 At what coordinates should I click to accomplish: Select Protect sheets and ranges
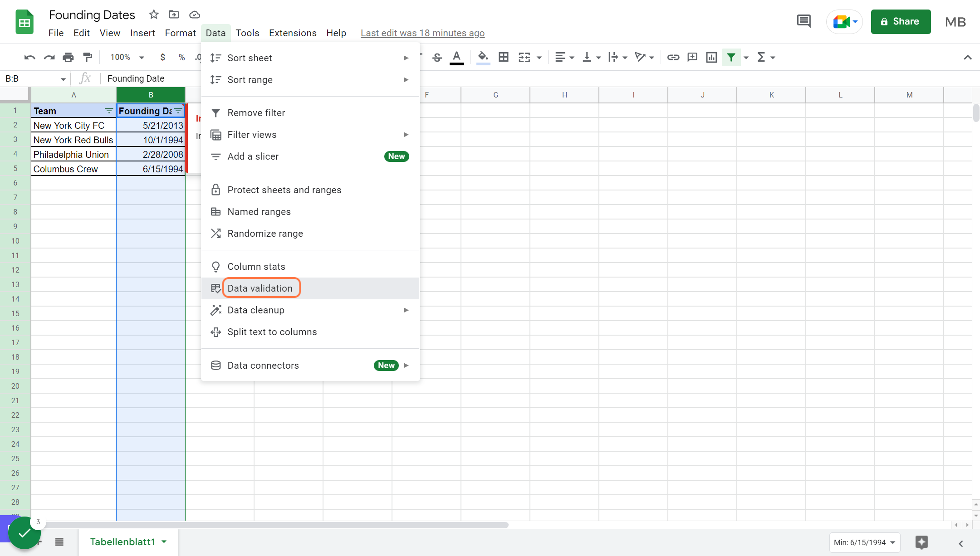coord(310,190)
